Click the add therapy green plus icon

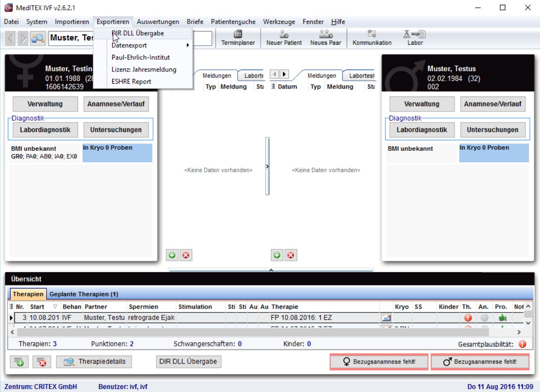click(x=19, y=362)
